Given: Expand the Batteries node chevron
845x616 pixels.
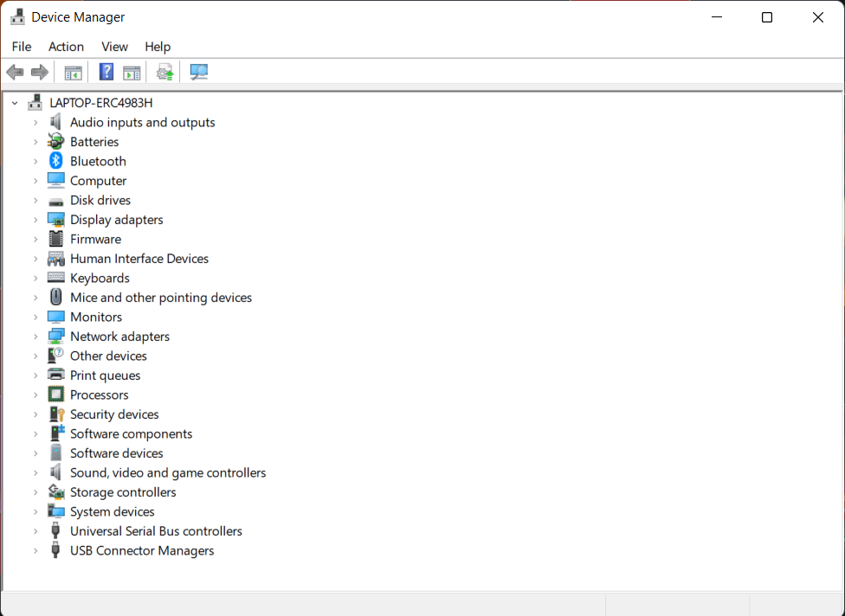Looking at the screenshot, I should 35,142.
